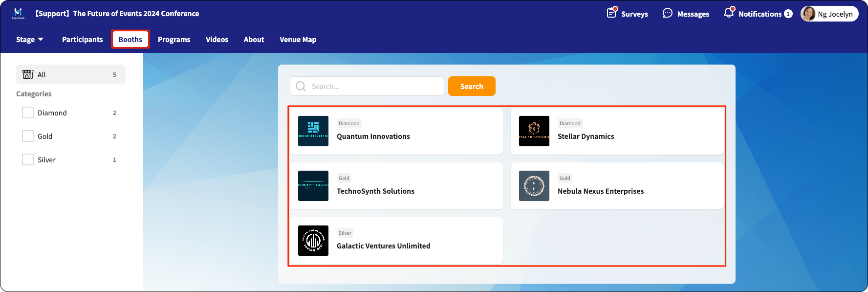
Task: Open the Galactic Ventures Unlimited logo
Action: tap(313, 241)
